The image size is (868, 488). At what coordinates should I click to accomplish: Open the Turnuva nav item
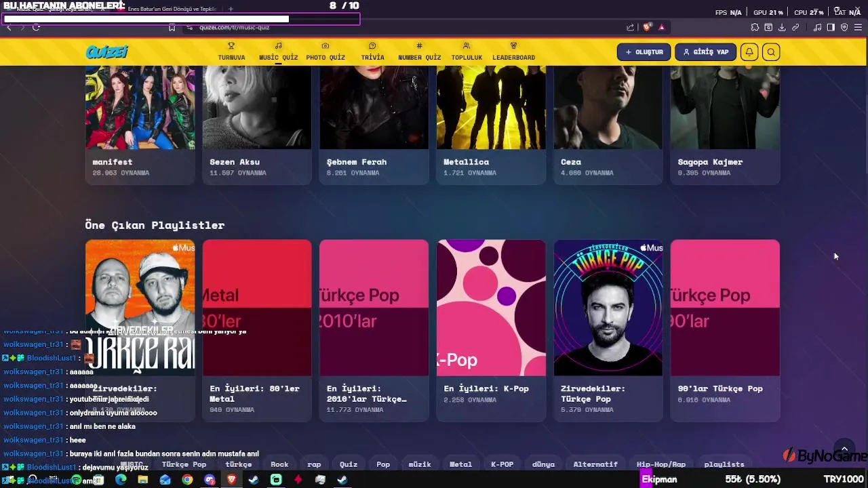pyautogui.click(x=231, y=52)
